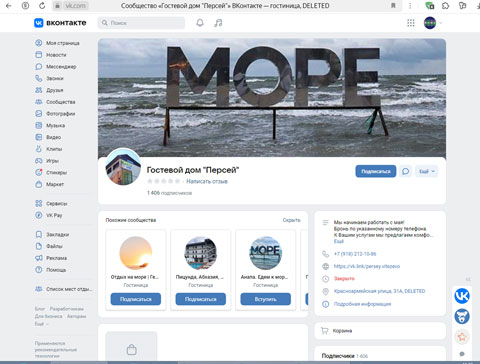This screenshot has height=364, width=480.
Task: Expand the Ещё dropdown in community header
Action: pyautogui.click(x=427, y=171)
